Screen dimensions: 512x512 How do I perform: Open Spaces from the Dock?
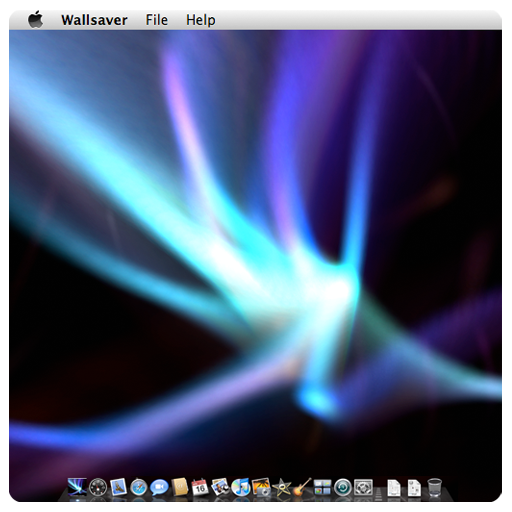click(323, 487)
